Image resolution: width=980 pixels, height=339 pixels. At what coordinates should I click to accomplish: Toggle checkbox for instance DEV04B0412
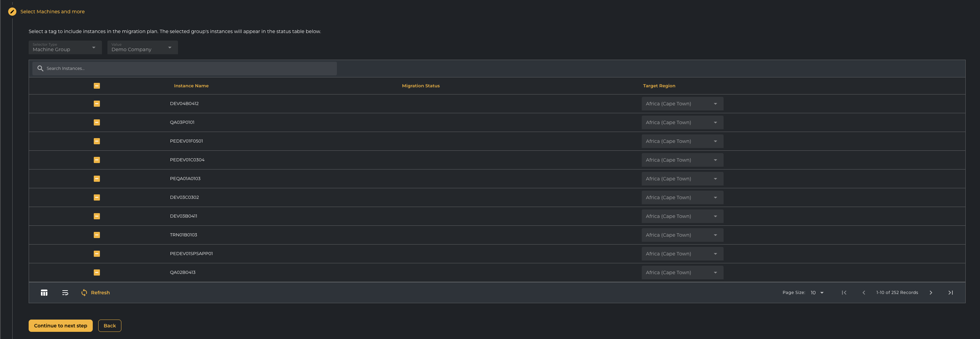(x=96, y=104)
